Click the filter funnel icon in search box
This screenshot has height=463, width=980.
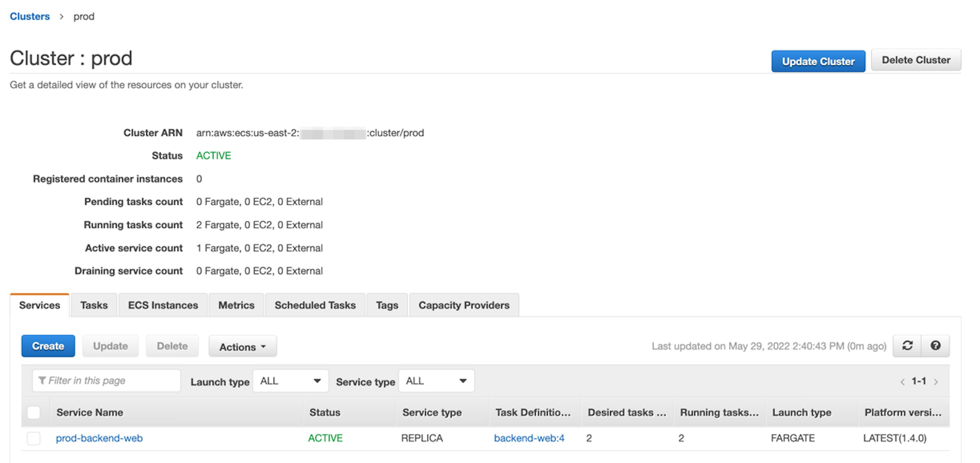[x=42, y=381]
